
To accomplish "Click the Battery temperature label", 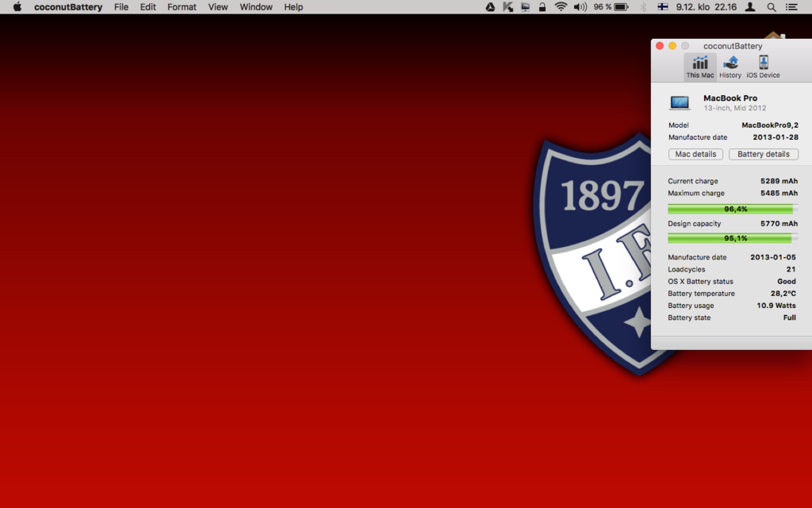I will [701, 294].
